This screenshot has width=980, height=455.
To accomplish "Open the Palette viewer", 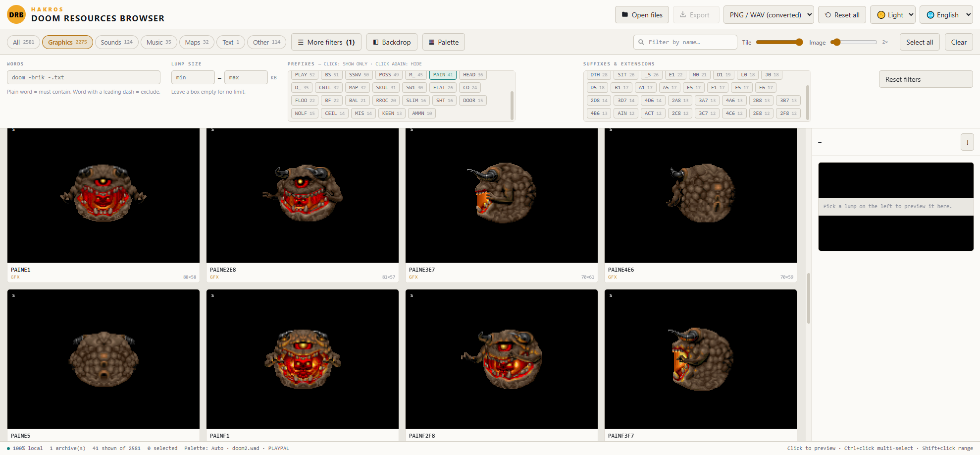I will tap(443, 42).
